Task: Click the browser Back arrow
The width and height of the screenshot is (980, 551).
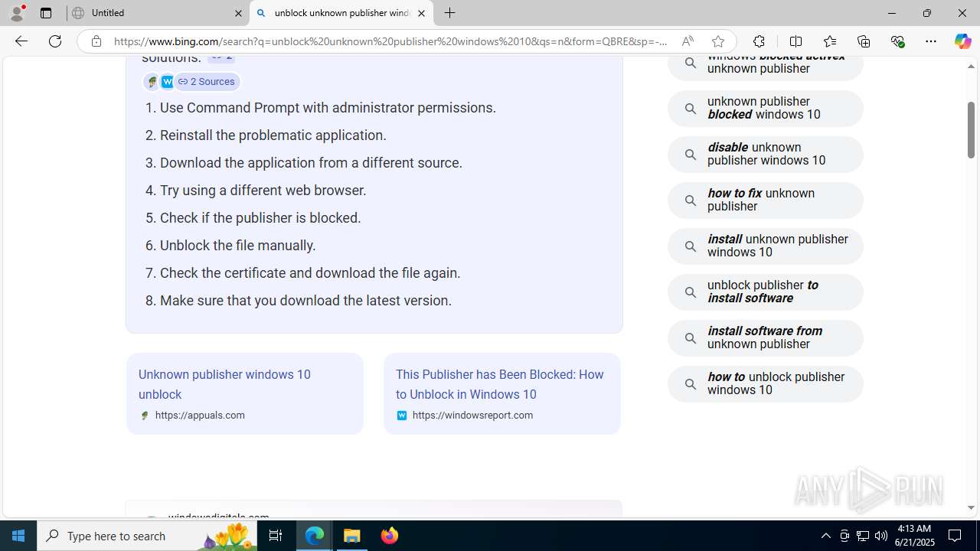Action: [21, 41]
